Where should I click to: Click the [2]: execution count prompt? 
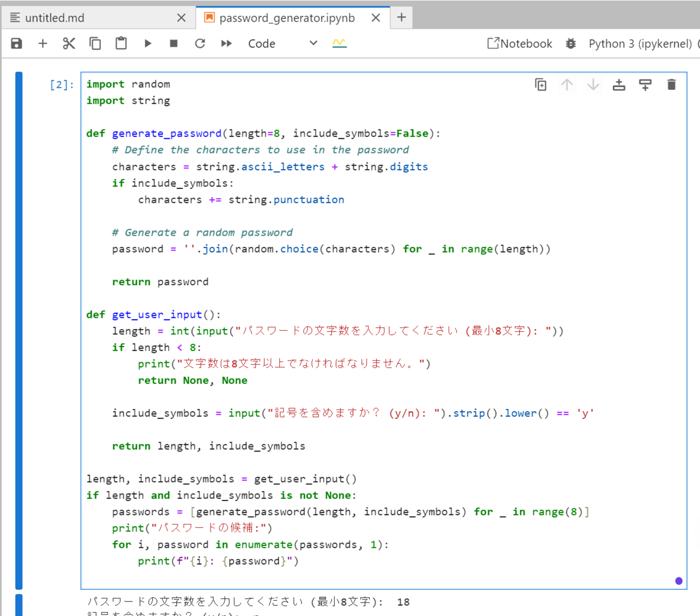point(62,85)
